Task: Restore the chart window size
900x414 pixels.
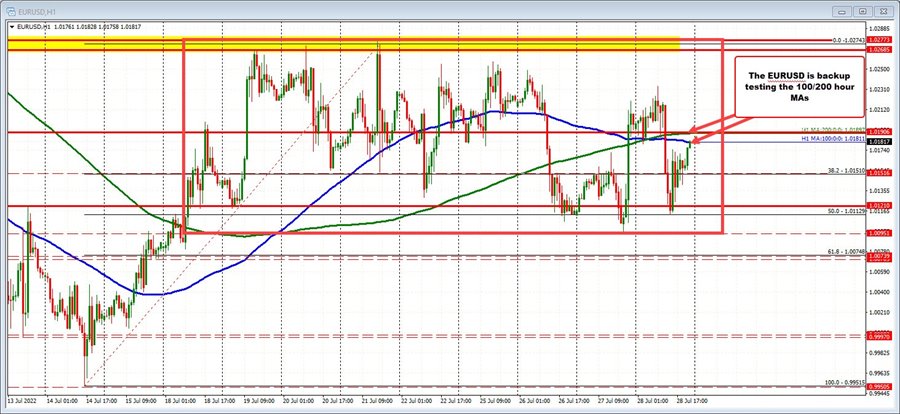Action: coord(863,10)
